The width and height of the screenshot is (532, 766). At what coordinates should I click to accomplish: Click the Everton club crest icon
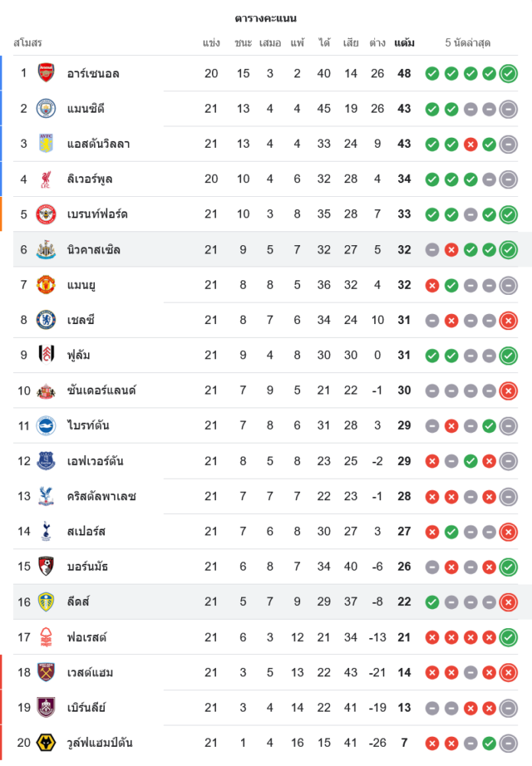[x=47, y=461]
